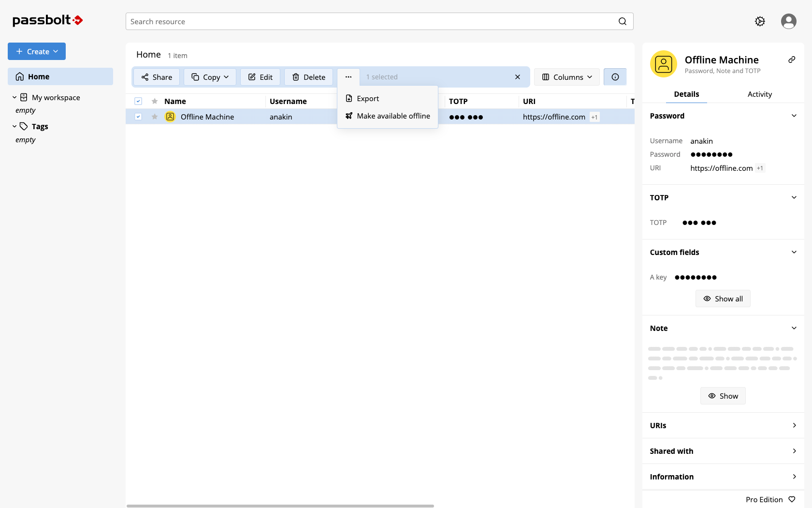Image resolution: width=812 pixels, height=508 pixels.
Task: Collapse the Custom fields section
Action: click(x=794, y=252)
